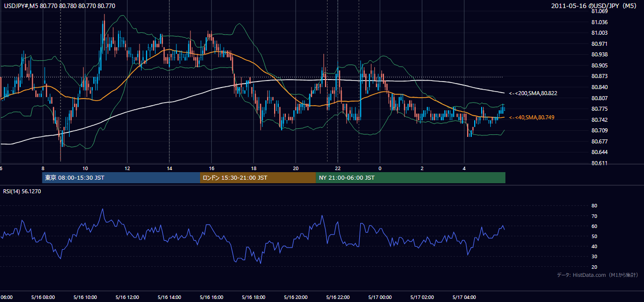The width and height of the screenshot is (644, 302).
Task: Click RSI axis level 80
Action: (x=595, y=206)
